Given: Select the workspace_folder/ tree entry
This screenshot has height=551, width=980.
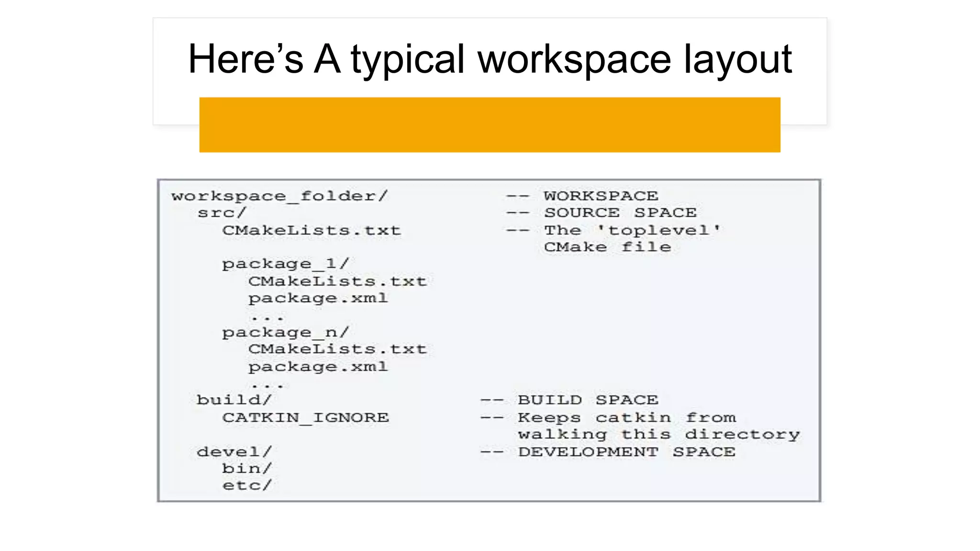Looking at the screenshot, I should click(279, 196).
